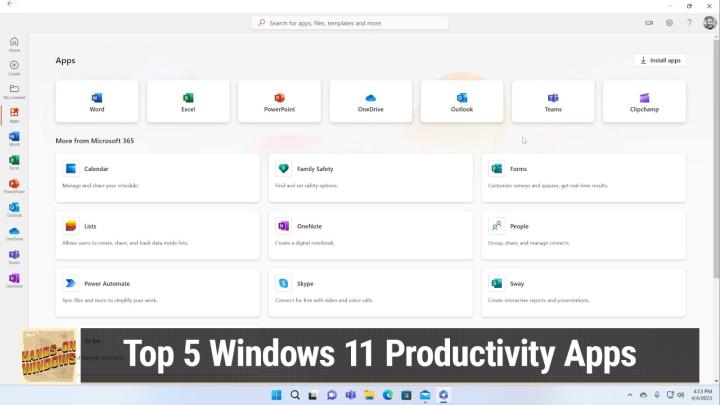Launch the Word app tile
The image size is (720, 405).
click(97, 101)
